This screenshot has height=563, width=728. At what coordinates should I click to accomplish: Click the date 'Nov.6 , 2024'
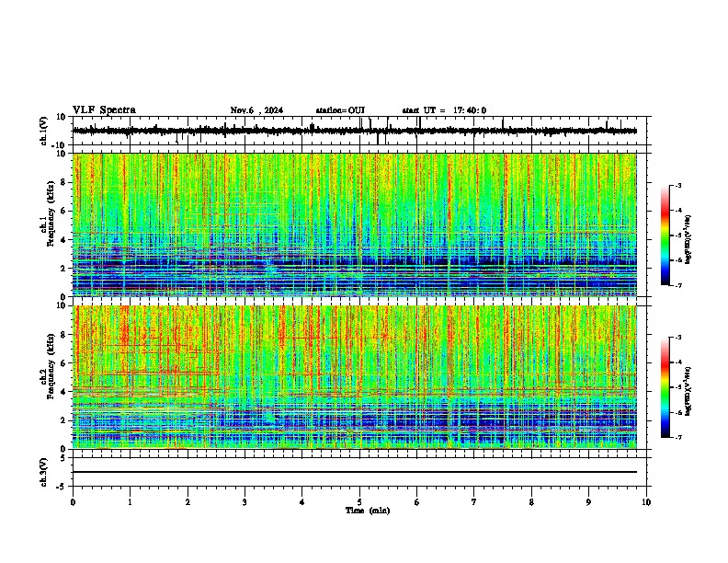(x=256, y=110)
